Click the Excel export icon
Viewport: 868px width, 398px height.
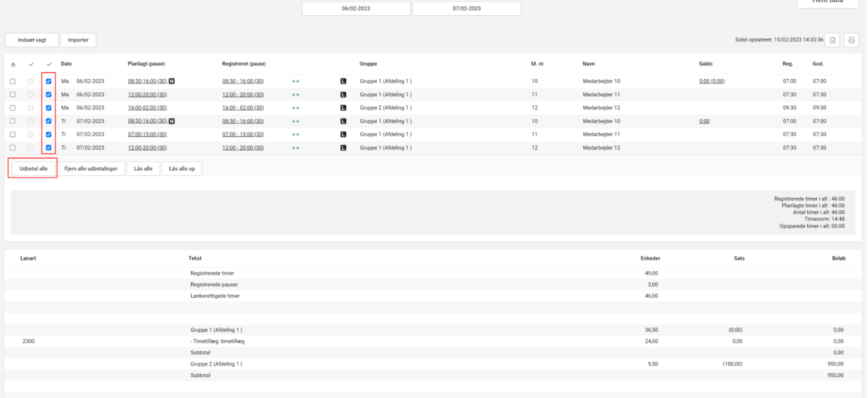832,40
